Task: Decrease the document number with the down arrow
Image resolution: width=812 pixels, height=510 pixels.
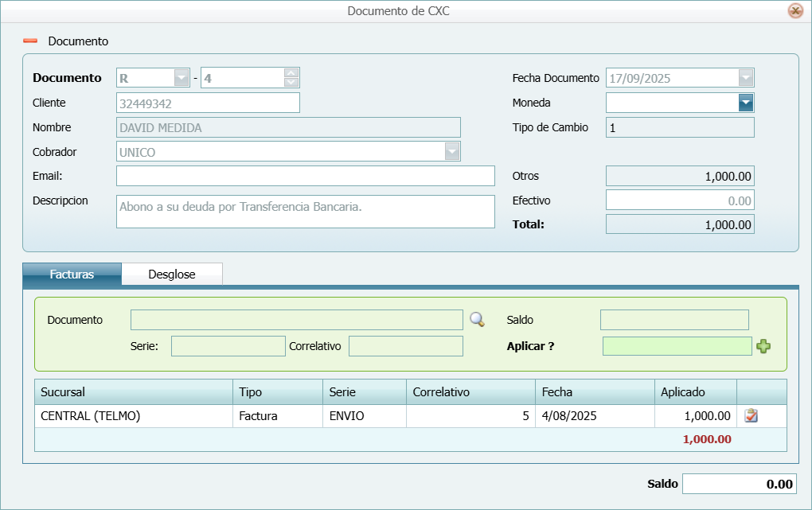Action: click(x=291, y=82)
